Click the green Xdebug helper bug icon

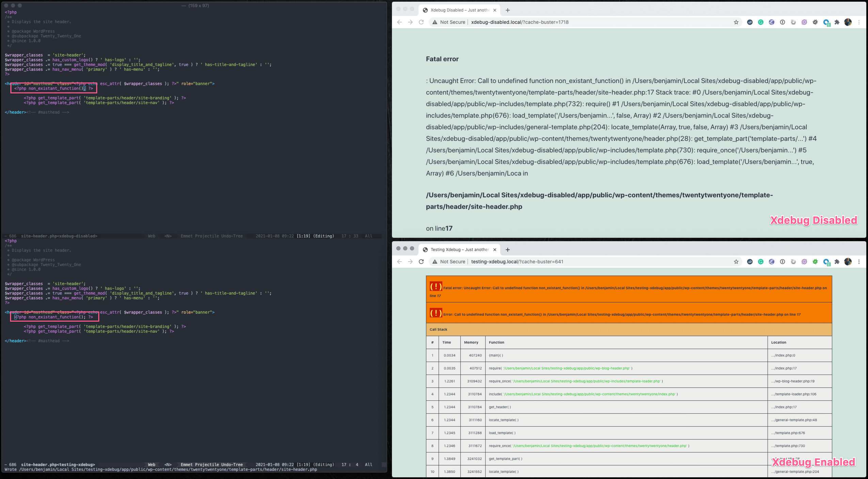coord(815,262)
